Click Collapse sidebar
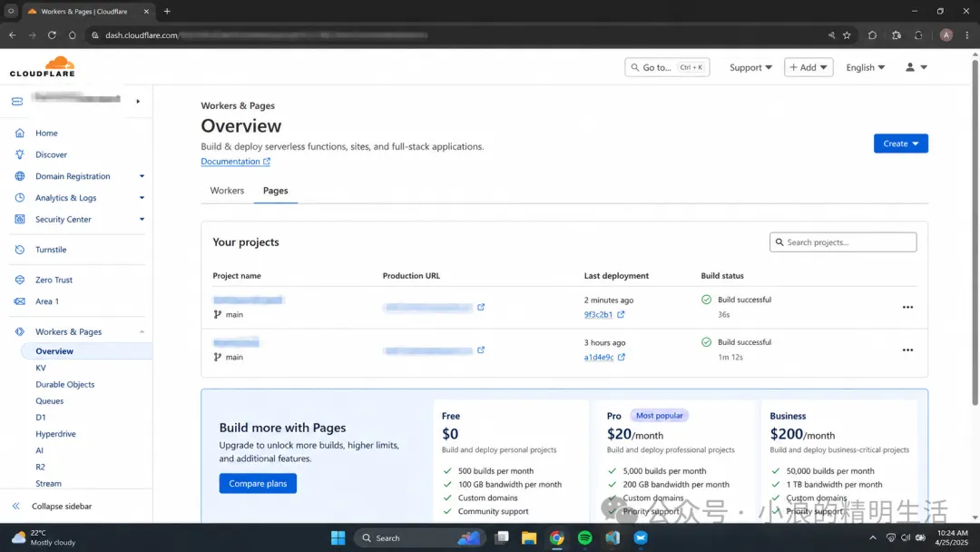Image resolution: width=980 pixels, height=552 pixels. (53, 507)
